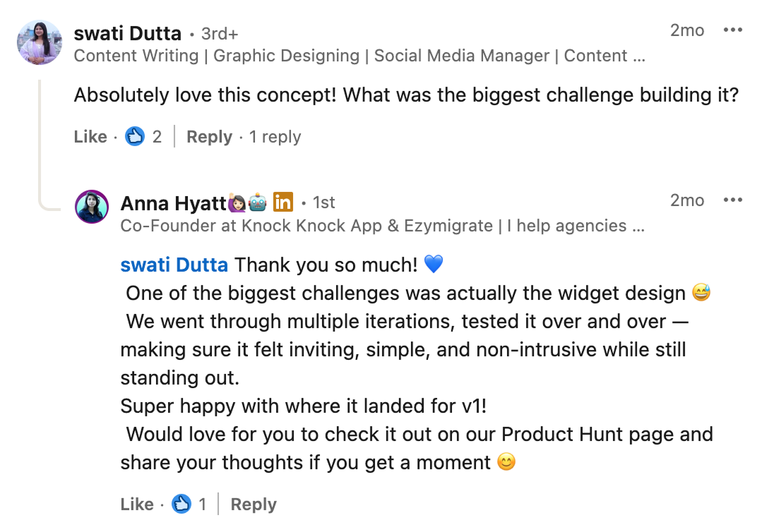Reply to Anna Hyatt's comment

(253, 504)
